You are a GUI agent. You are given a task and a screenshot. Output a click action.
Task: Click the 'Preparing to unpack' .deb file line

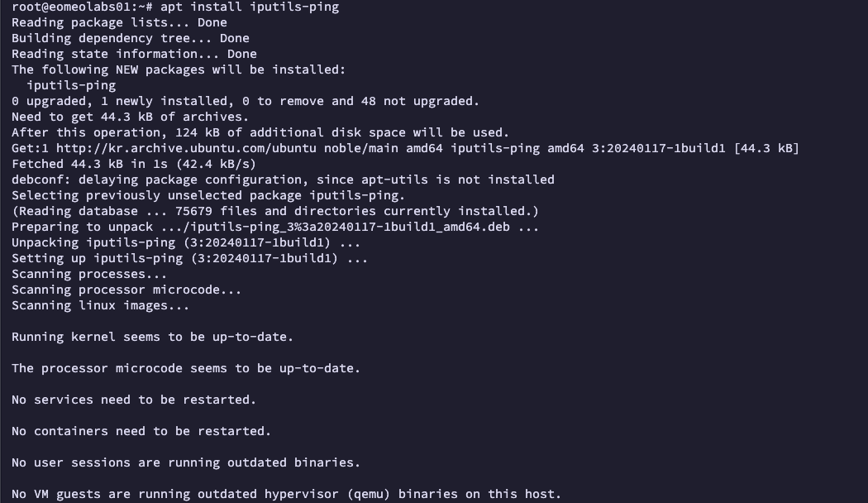click(x=275, y=228)
